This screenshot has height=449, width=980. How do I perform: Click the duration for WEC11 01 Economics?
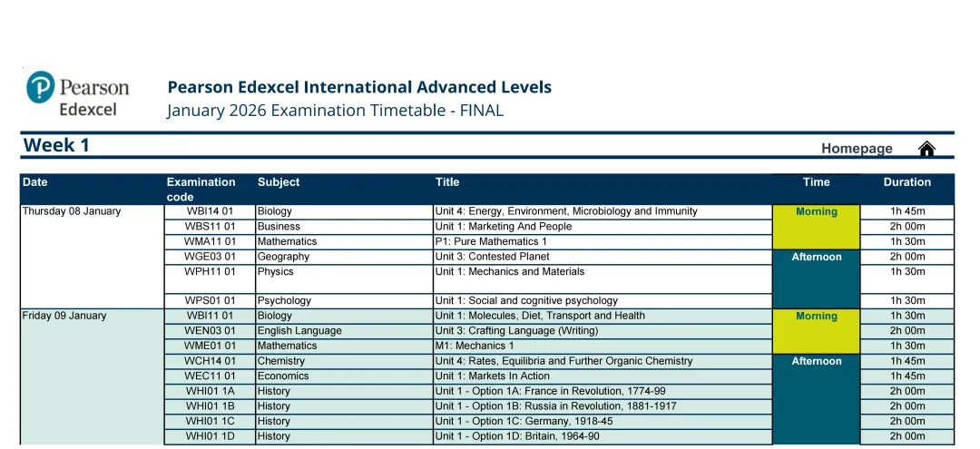[x=906, y=376]
